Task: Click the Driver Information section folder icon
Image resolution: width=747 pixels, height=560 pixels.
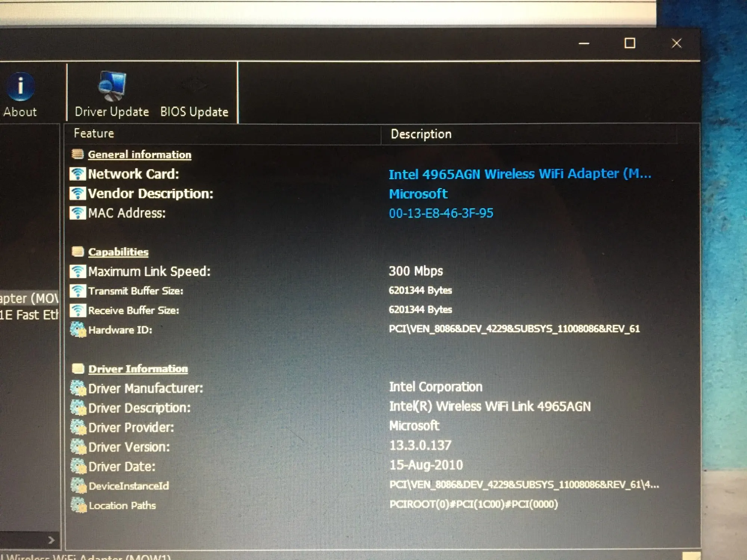Action: click(x=78, y=369)
